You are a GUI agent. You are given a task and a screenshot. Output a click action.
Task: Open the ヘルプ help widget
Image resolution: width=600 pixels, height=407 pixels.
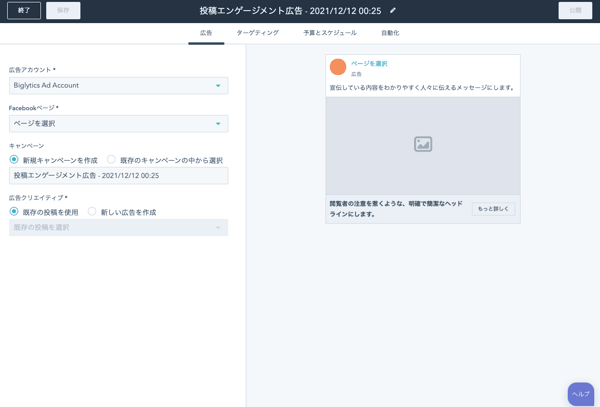[x=581, y=394]
